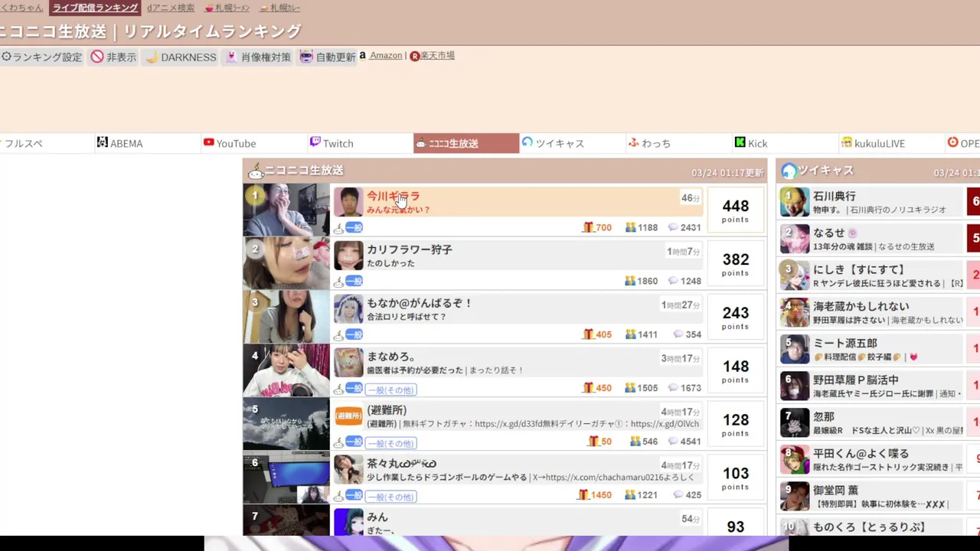This screenshot has height=551, width=980.
Task: Click the gift icon showing 700
Action: pos(588,227)
